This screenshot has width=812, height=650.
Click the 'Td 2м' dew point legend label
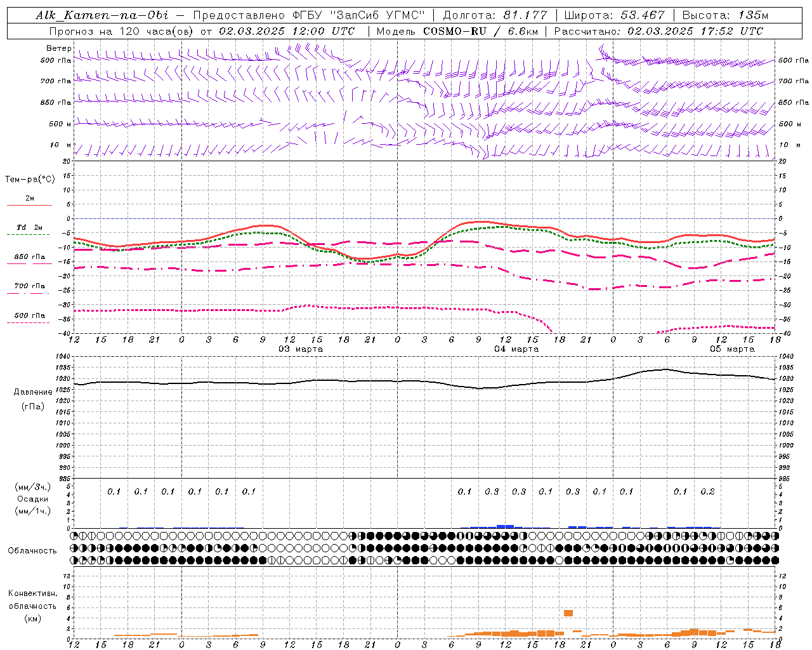(29, 227)
